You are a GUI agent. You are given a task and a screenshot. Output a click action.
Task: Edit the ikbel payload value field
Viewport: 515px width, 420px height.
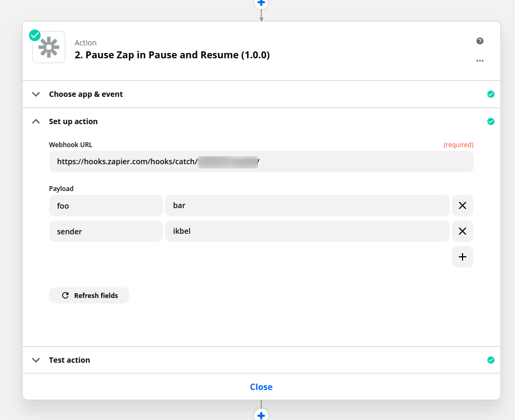pyautogui.click(x=307, y=231)
